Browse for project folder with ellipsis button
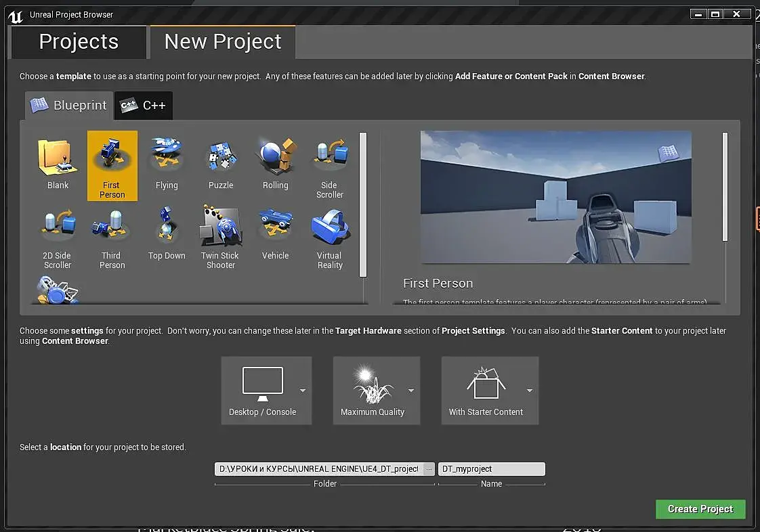The image size is (760, 532). click(x=429, y=469)
